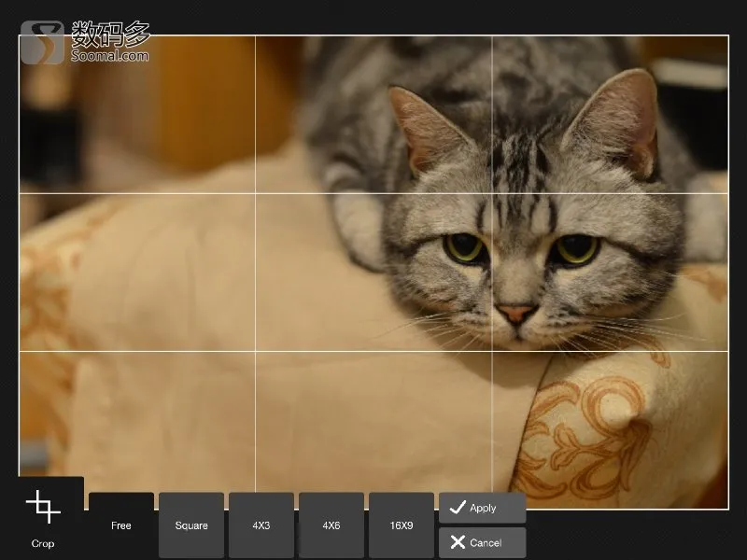Image resolution: width=747 pixels, height=560 pixels.
Task: Select the Crop tool icon
Action: [x=43, y=507]
